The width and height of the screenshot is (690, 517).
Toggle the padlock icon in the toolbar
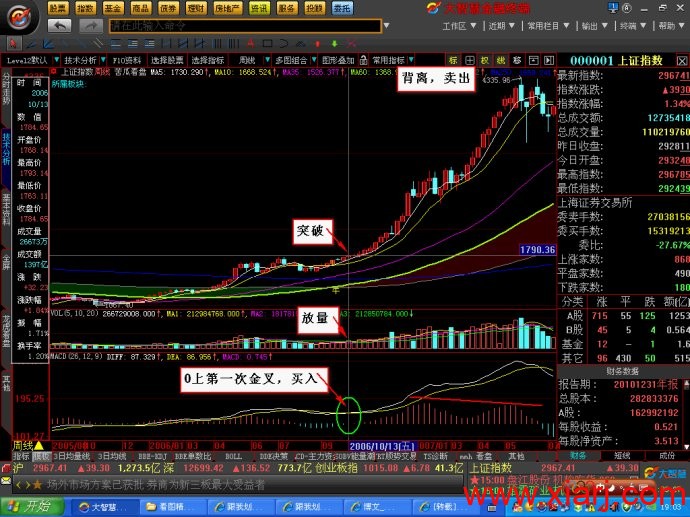(x=363, y=60)
